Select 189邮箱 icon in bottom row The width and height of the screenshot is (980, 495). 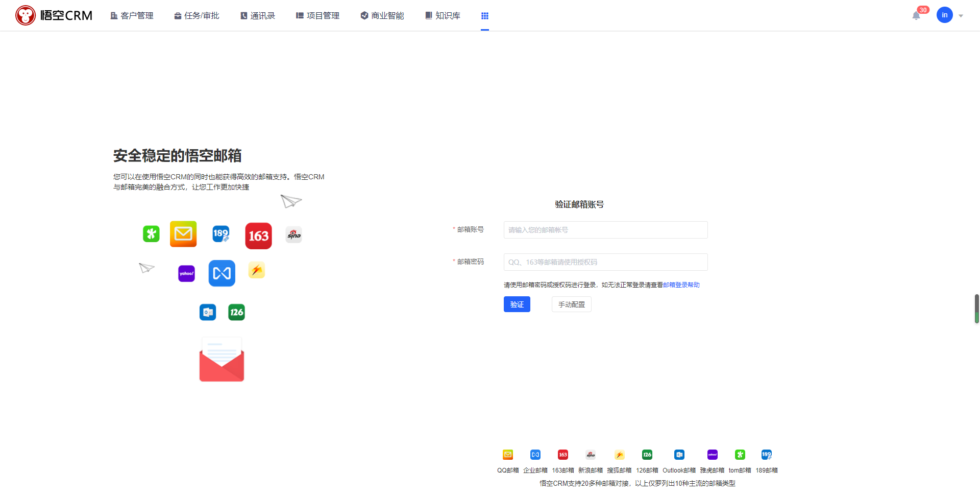(767, 455)
